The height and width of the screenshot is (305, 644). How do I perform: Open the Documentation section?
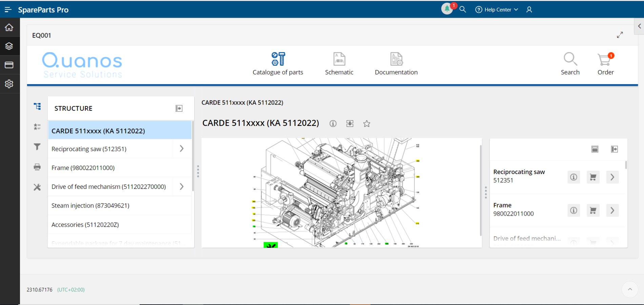pyautogui.click(x=396, y=63)
